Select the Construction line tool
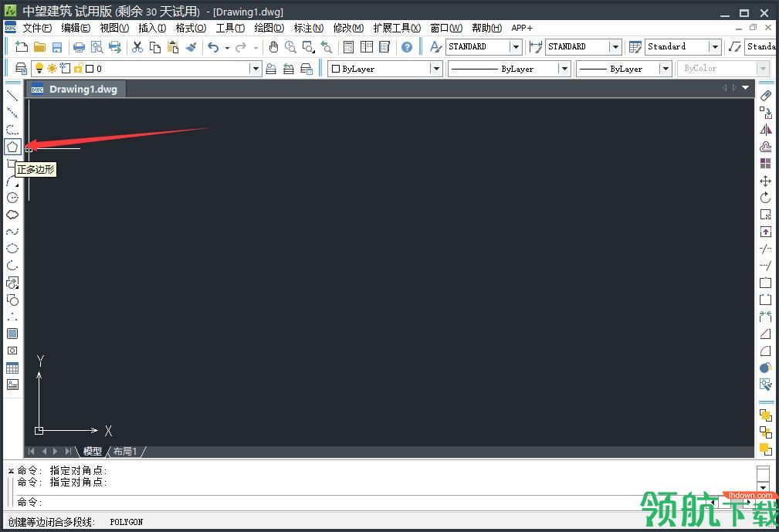The height and width of the screenshot is (532, 779). click(12, 113)
